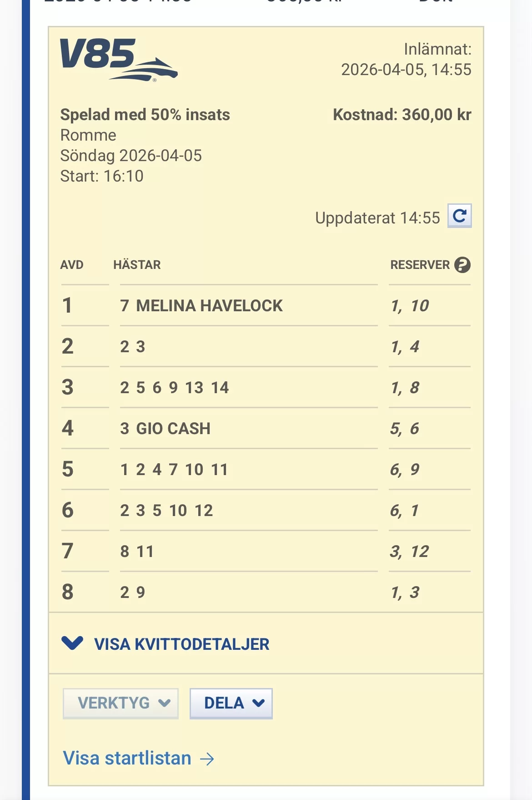532x800 pixels.
Task: Click the Uppdaterat 14:55 timestamp
Action: (377, 218)
